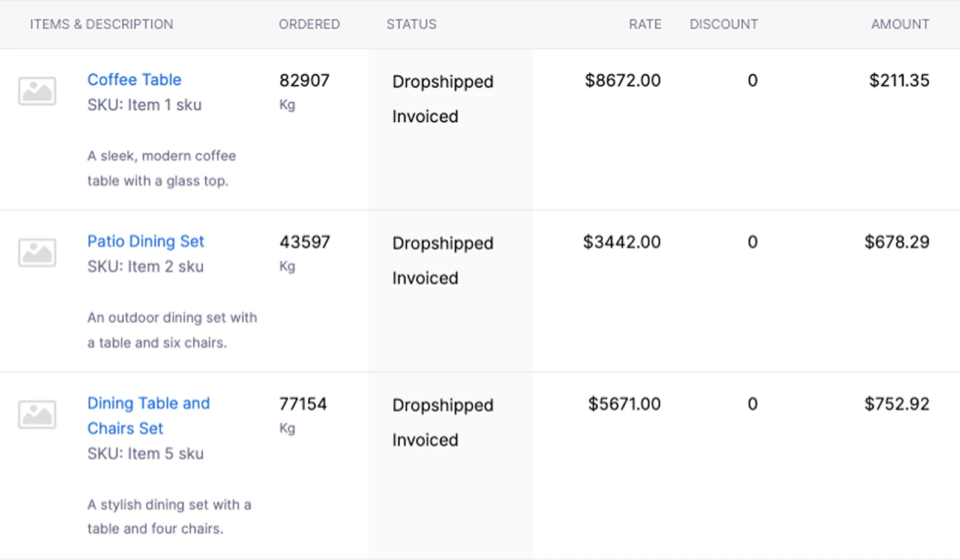Viewport: 960px width, 560px height.
Task: Click the $752.92 amount
Action: (x=897, y=404)
